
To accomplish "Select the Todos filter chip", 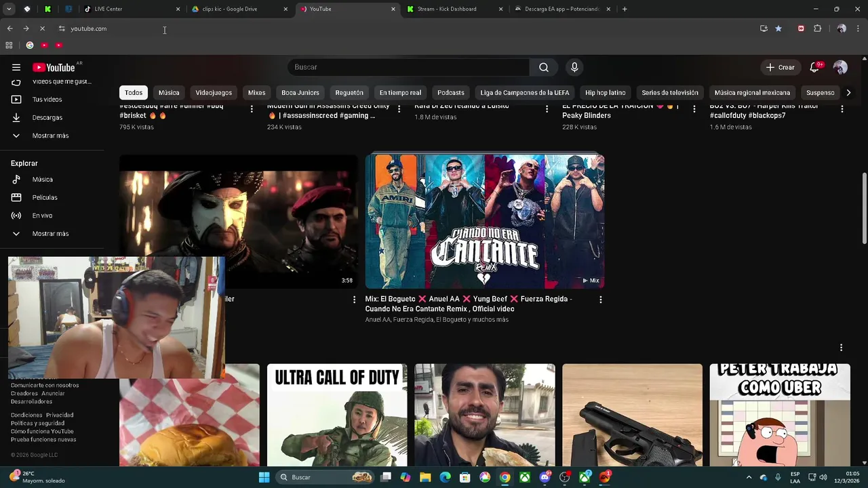I will [134, 92].
